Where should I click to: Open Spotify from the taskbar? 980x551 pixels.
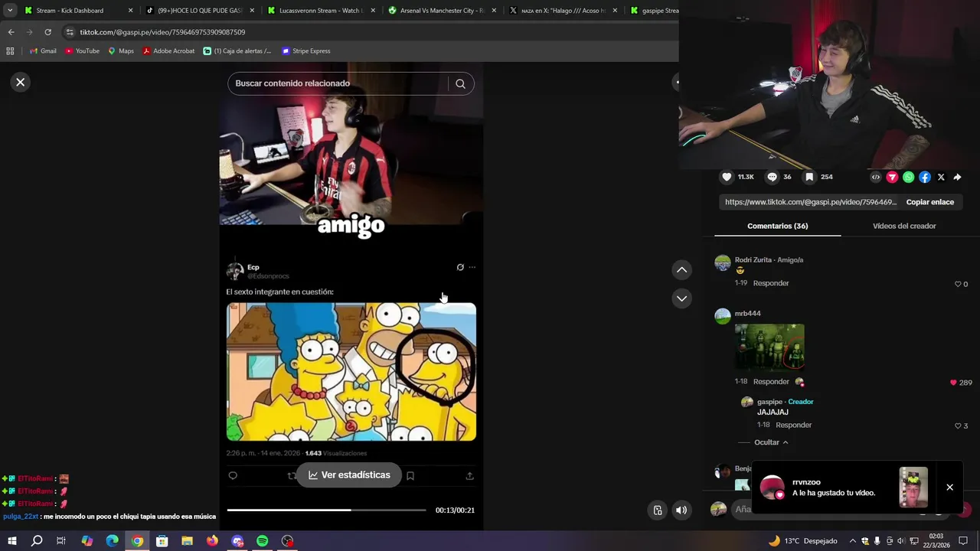(x=262, y=541)
